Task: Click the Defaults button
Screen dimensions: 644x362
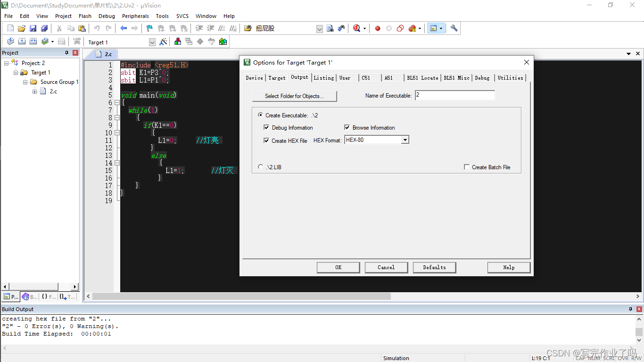Action: [434, 267]
